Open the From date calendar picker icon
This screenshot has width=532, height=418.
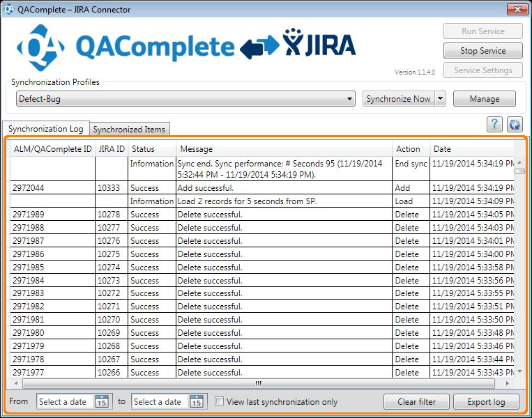(x=101, y=401)
